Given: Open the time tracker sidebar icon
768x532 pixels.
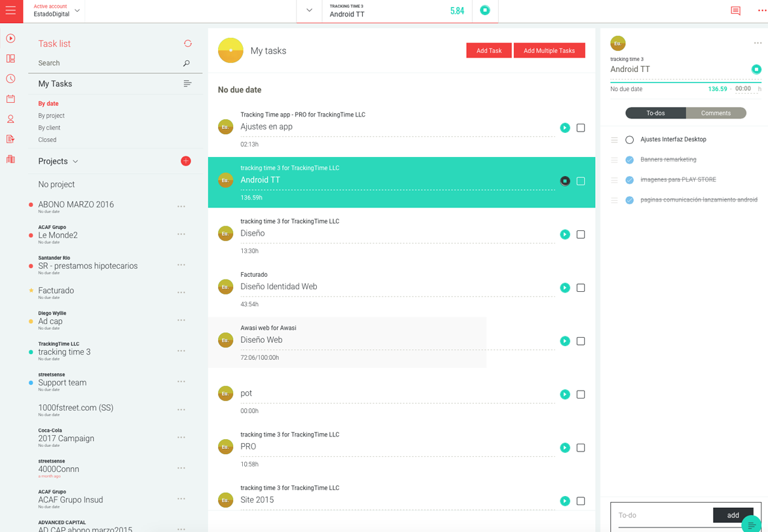Looking at the screenshot, I should [x=10, y=39].
